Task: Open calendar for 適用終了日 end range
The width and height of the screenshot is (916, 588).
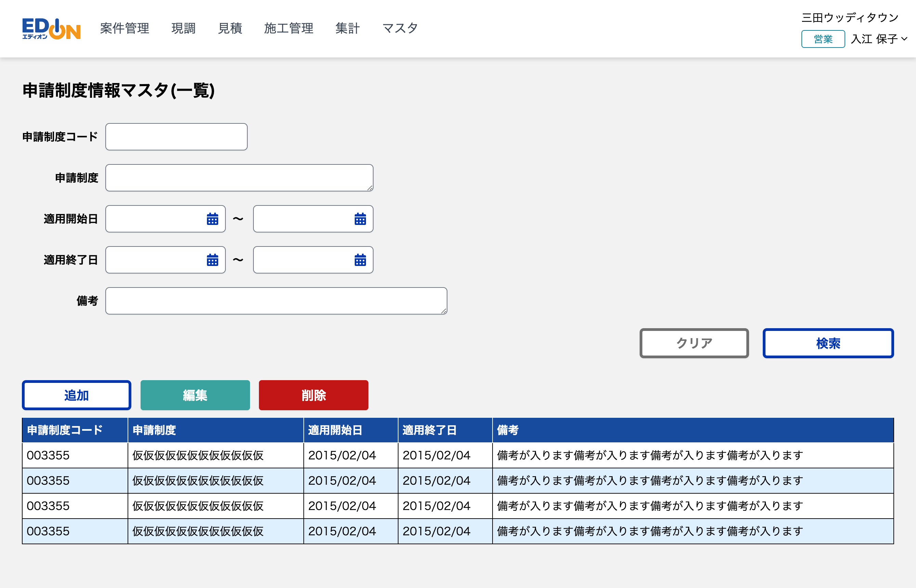Action: click(360, 260)
